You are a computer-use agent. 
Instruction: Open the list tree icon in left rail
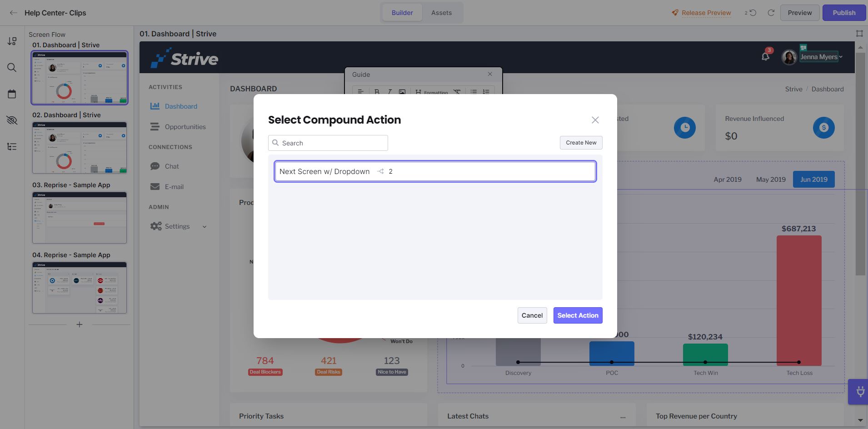click(12, 147)
